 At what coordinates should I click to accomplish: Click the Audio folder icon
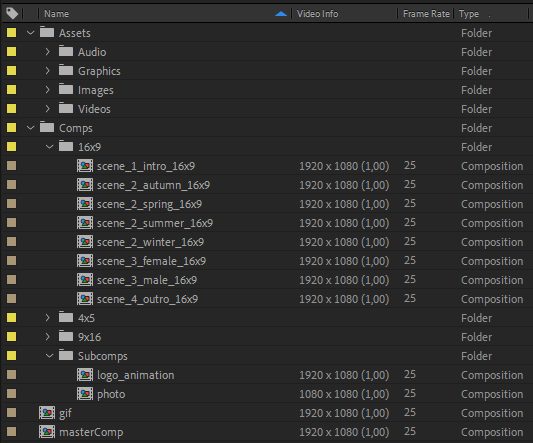tap(66, 51)
